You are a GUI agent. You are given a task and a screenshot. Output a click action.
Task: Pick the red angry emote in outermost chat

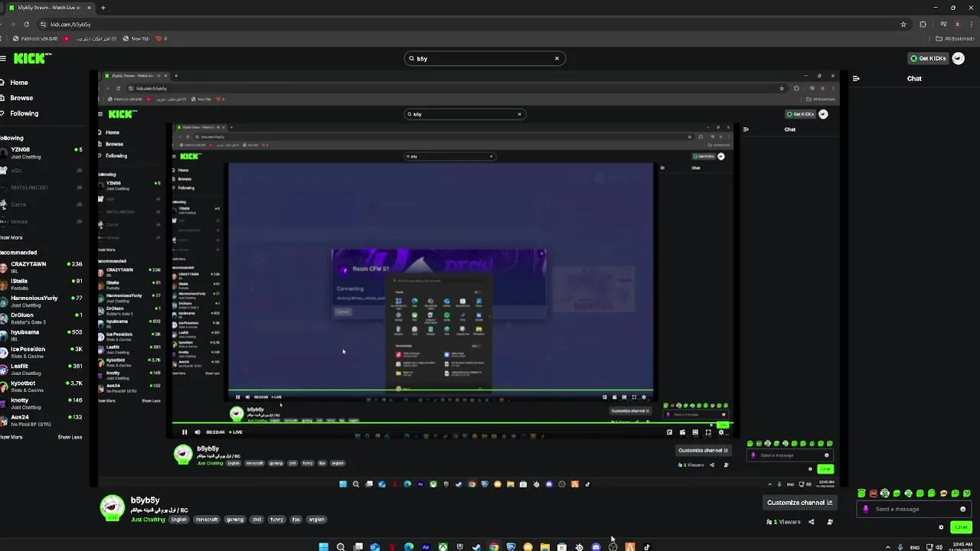click(874, 494)
